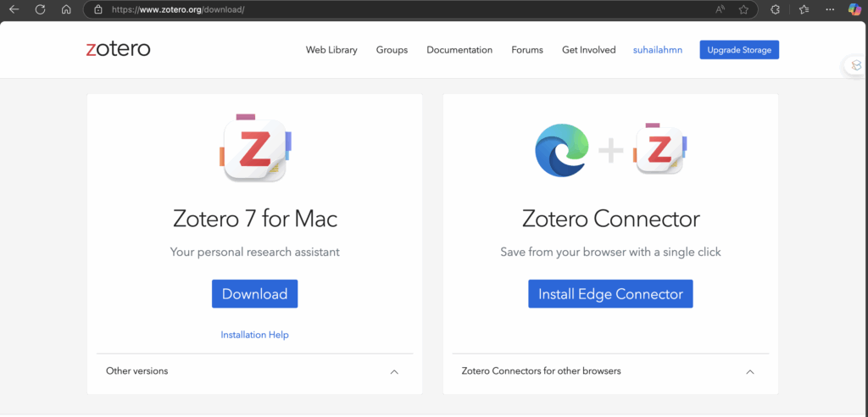This screenshot has height=417, width=868.
Task: Go to the Documentation page
Action: (x=459, y=50)
